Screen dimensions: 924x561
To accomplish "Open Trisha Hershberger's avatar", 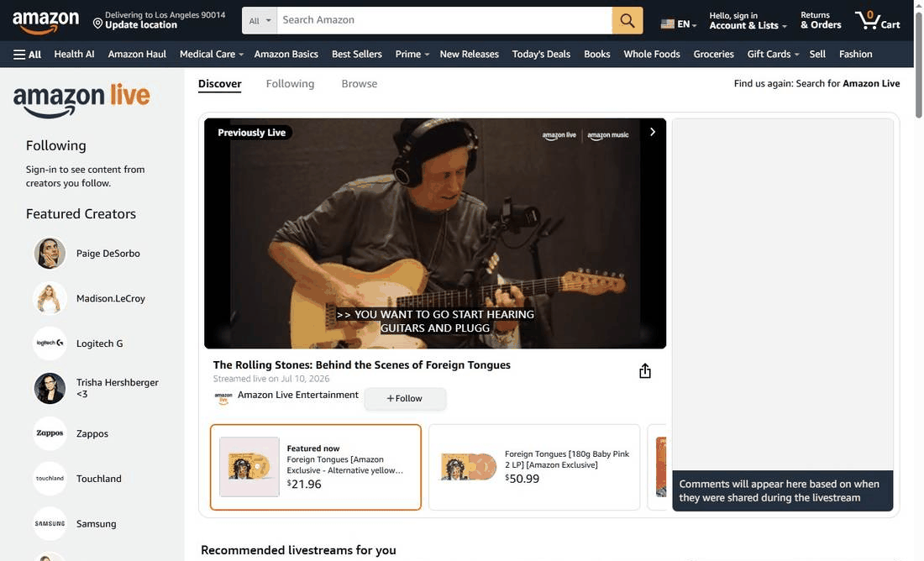I will (x=50, y=388).
